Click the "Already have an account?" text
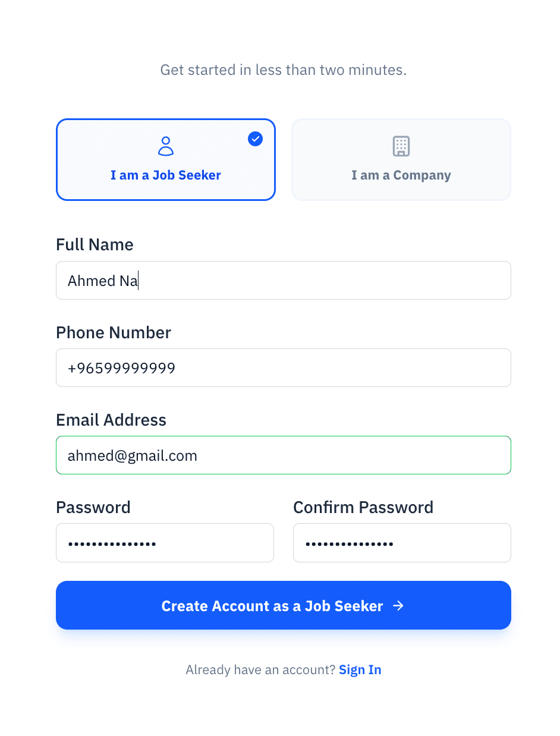 pyautogui.click(x=260, y=669)
